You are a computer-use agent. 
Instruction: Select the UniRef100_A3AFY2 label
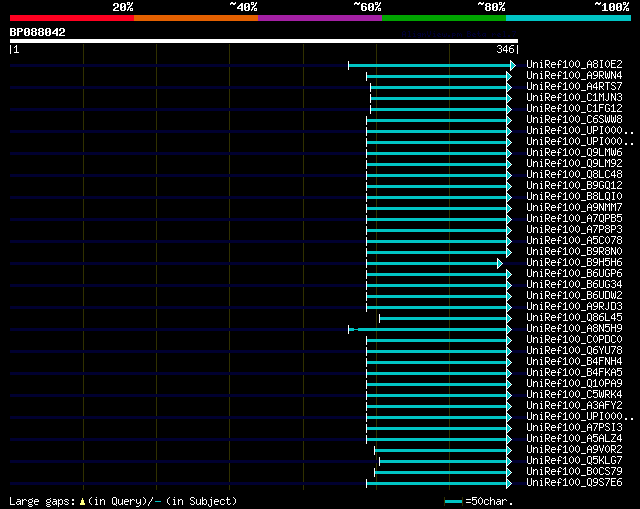pyautogui.click(x=574, y=406)
